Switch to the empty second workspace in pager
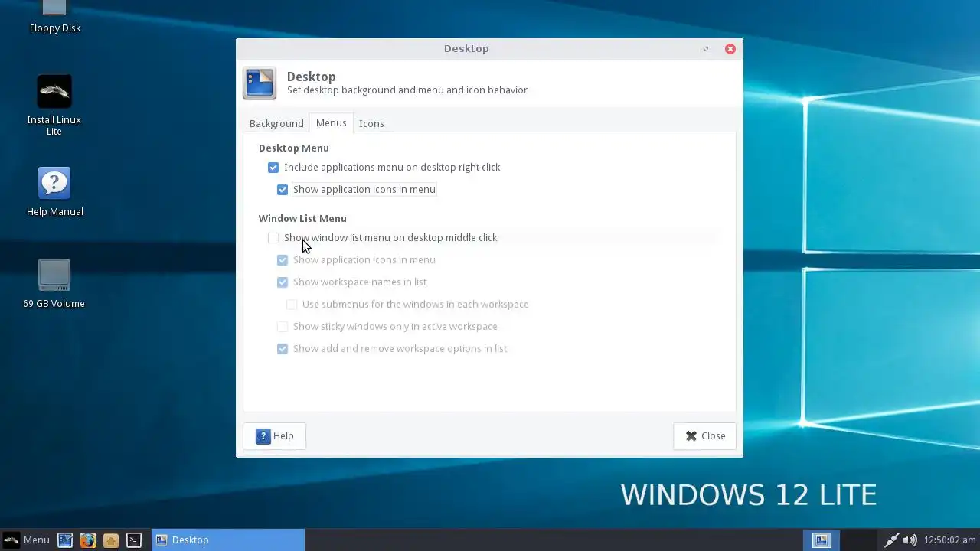The height and width of the screenshot is (551, 980). [859, 540]
